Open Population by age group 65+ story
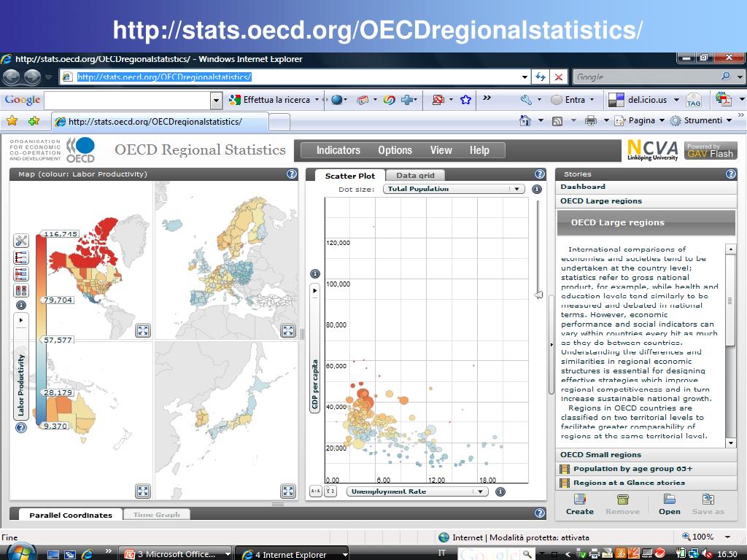The image size is (747, 560). [x=646, y=469]
